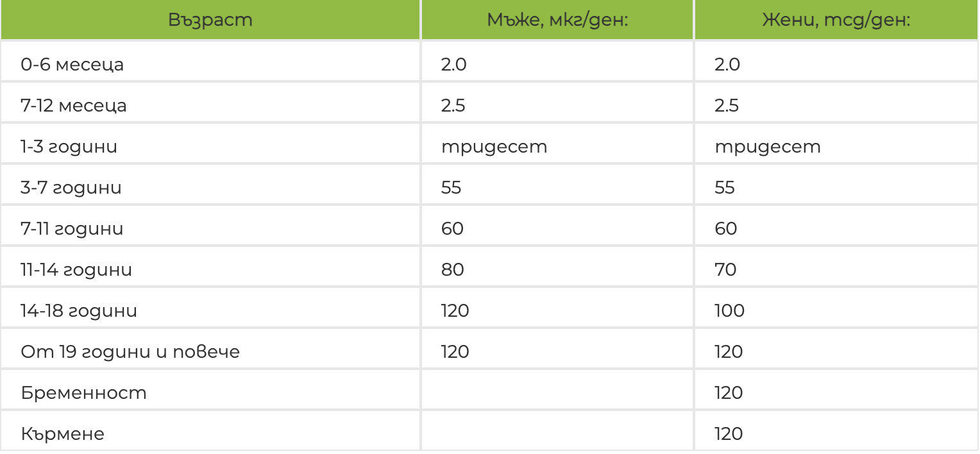Select the "От 19 години и повече" cell
The image size is (980, 454).
point(130,352)
